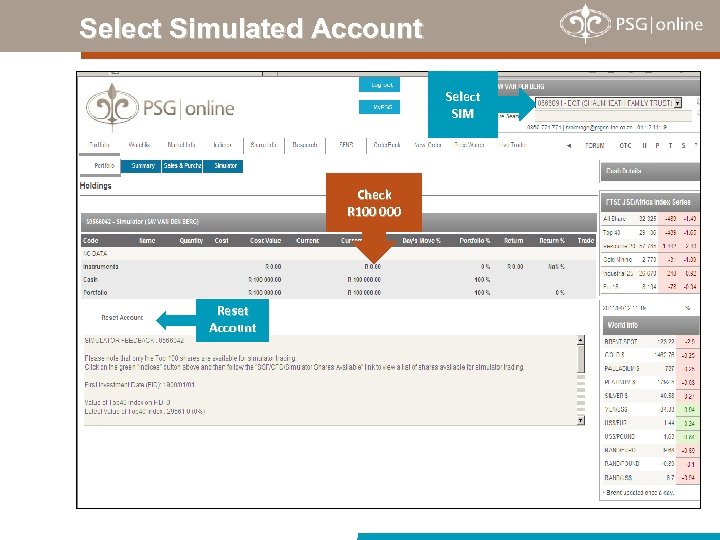The image size is (720, 540).
Task: Click the BRENT SPOT row in World Info
Action: click(x=651, y=342)
